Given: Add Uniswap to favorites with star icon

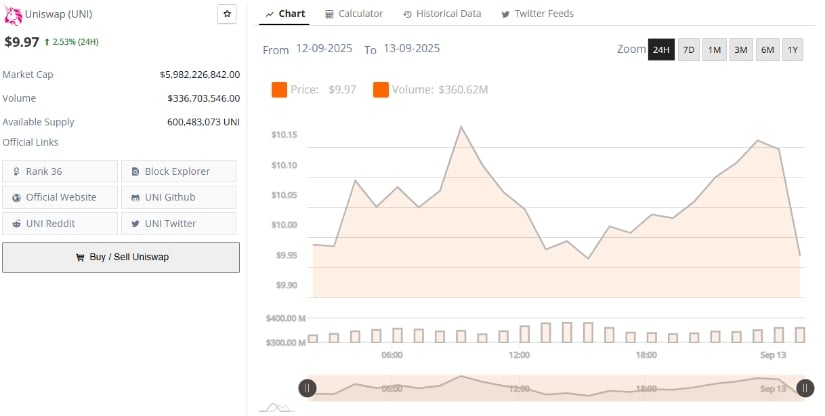Looking at the screenshot, I should 227,14.
